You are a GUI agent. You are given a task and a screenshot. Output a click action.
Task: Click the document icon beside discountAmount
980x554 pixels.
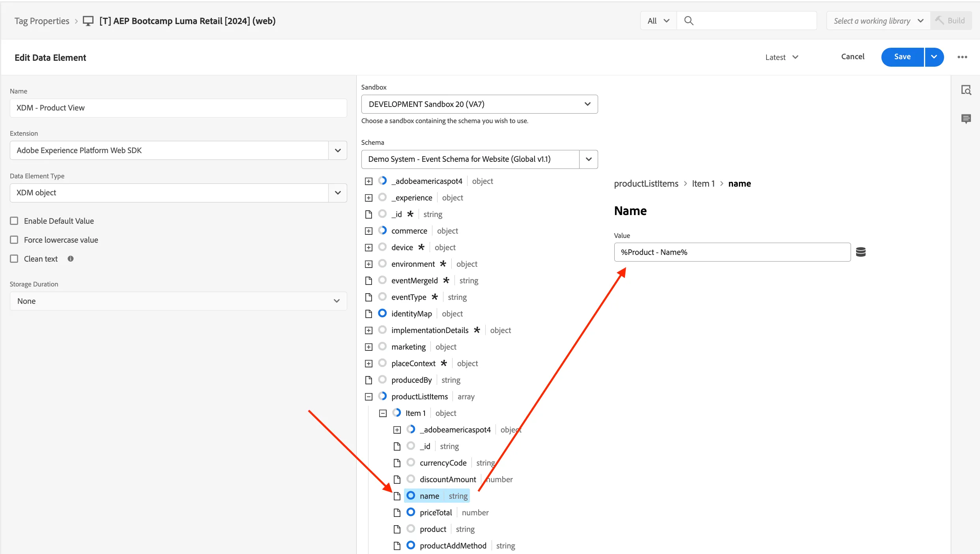[397, 479]
